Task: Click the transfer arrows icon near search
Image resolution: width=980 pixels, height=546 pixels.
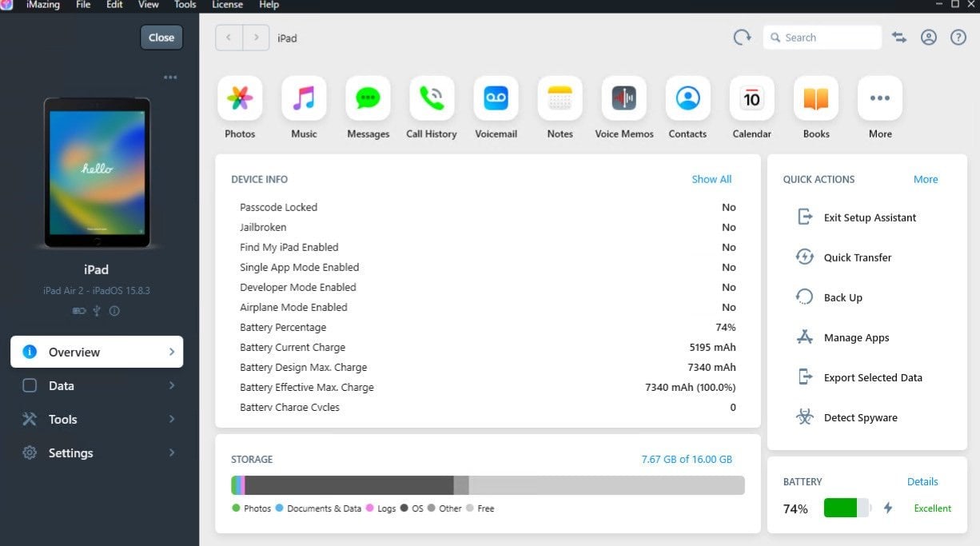Action: [899, 38]
